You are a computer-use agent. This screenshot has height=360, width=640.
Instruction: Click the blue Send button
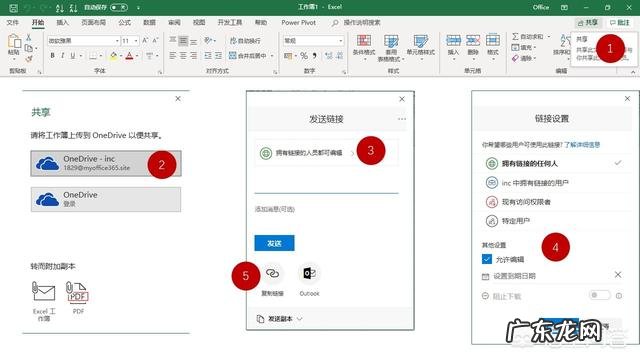[274, 243]
